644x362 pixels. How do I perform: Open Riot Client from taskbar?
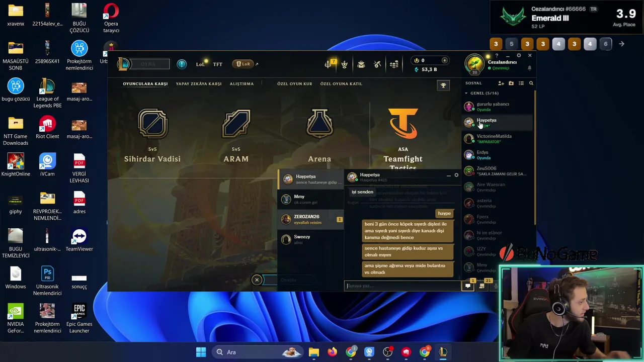pyautogui.click(x=406, y=352)
